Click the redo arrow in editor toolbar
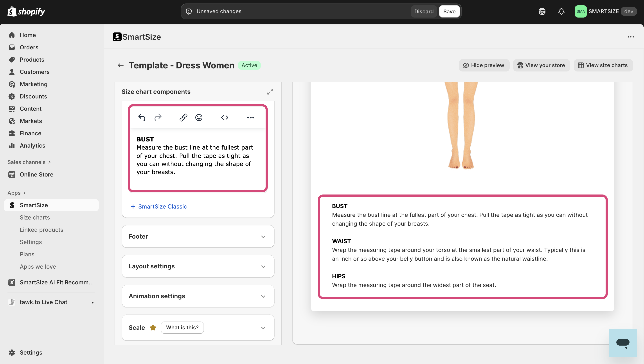The width and height of the screenshot is (644, 364). pos(158,117)
